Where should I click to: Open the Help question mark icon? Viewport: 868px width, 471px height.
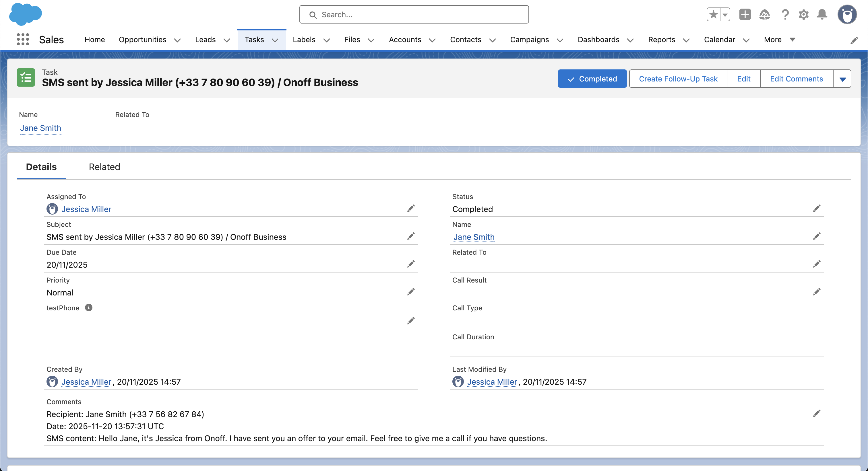785,14
